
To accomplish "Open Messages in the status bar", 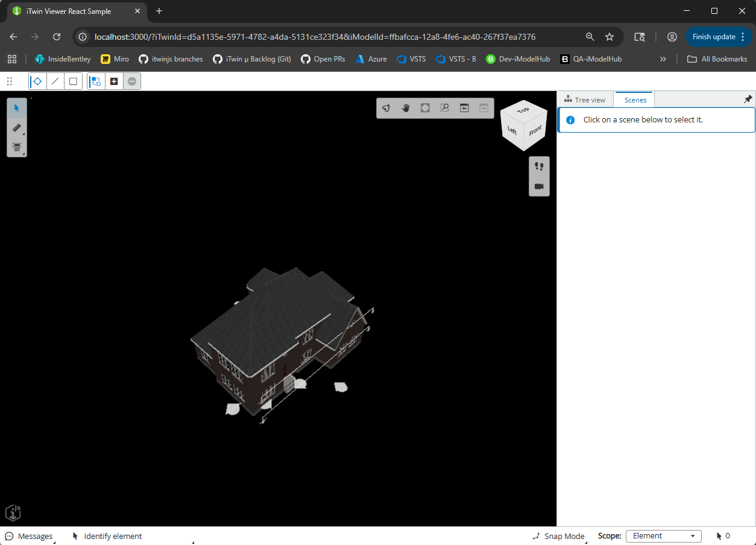I will click(x=29, y=536).
